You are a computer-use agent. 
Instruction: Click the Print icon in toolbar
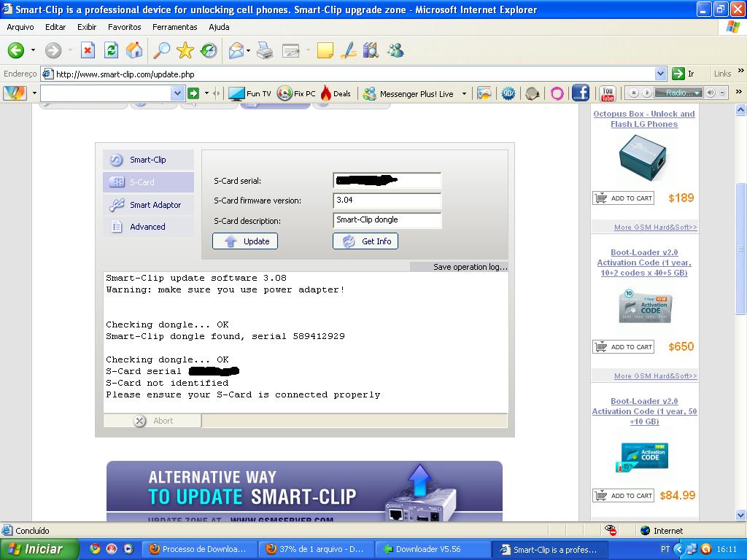click(265, 50)
